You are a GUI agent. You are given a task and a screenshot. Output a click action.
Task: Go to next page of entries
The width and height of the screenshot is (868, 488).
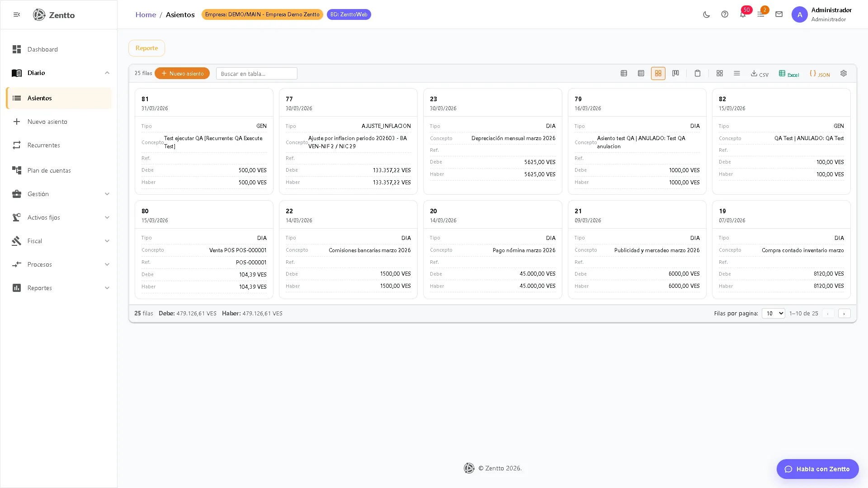(x=844, y=314)
